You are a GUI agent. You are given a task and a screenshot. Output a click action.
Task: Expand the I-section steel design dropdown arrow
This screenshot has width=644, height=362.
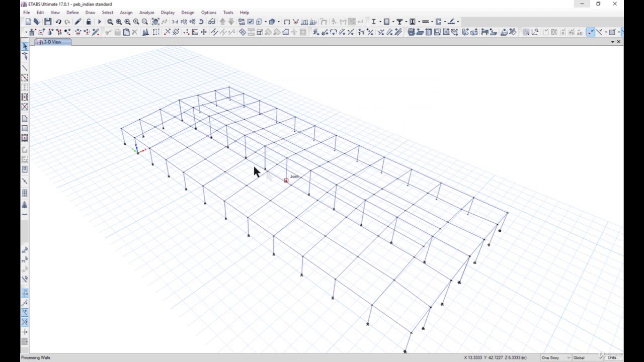pos(380,22)
